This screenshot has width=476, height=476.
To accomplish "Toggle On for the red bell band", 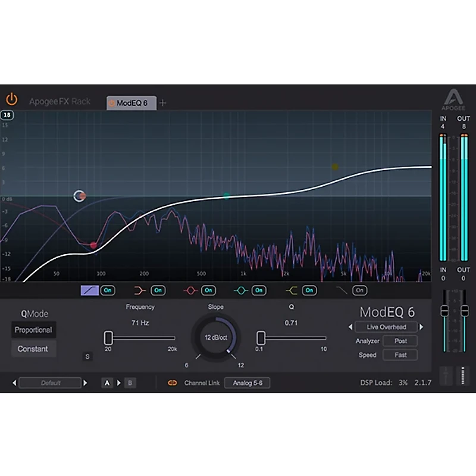I will [x=208, y=290].
